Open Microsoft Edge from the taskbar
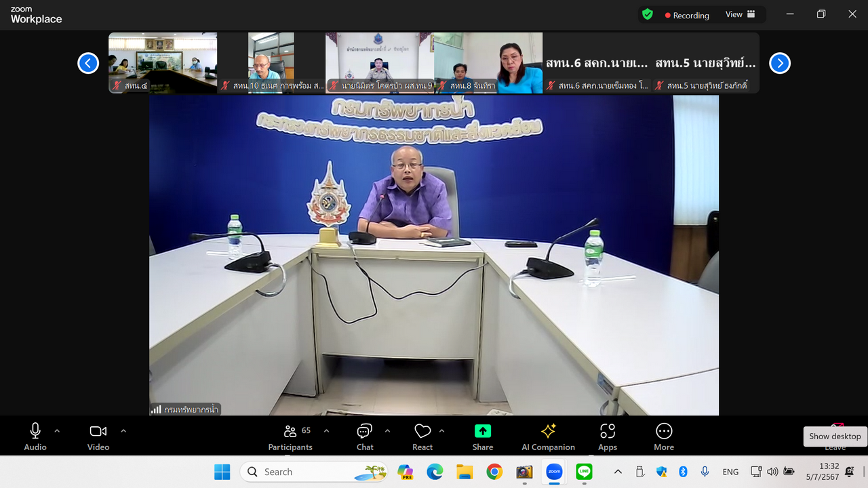 click(435, 472)
